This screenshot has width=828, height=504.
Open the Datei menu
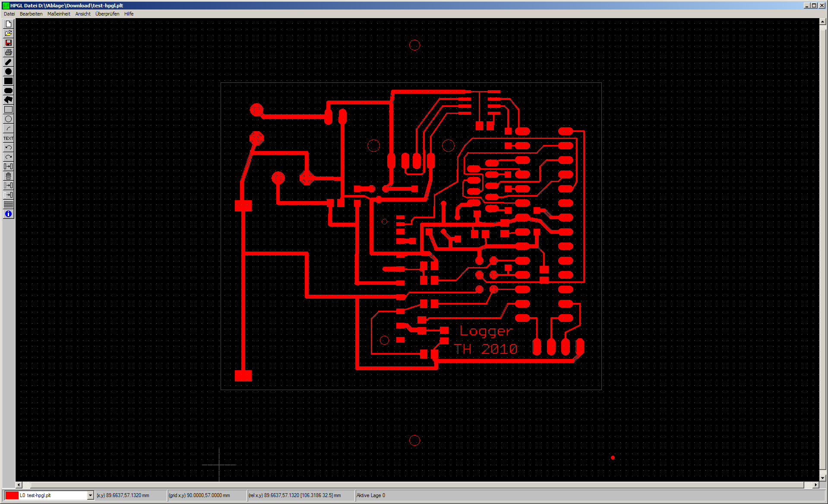(x=9, y=14)
